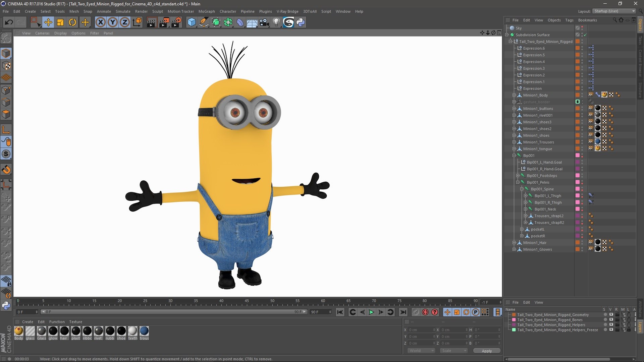Screen dimensions: 644x362
Task: Select the Move tool
Action: point(48,22)
